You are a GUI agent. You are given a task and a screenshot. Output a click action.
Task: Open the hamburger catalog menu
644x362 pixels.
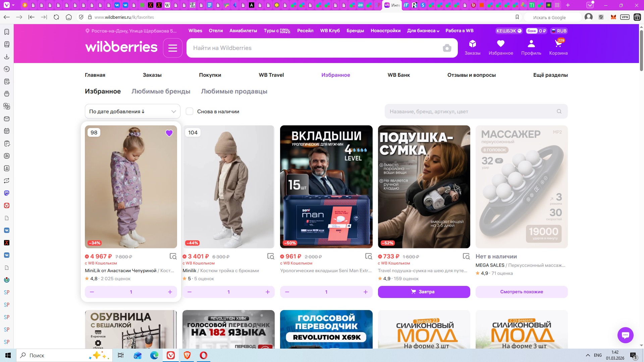point(173,48)
